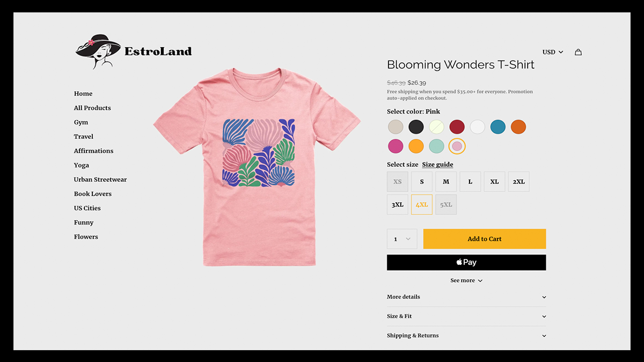Viewport: 644px width, 362px height.
Task: Choose size S option
Action: click(422, 182)
